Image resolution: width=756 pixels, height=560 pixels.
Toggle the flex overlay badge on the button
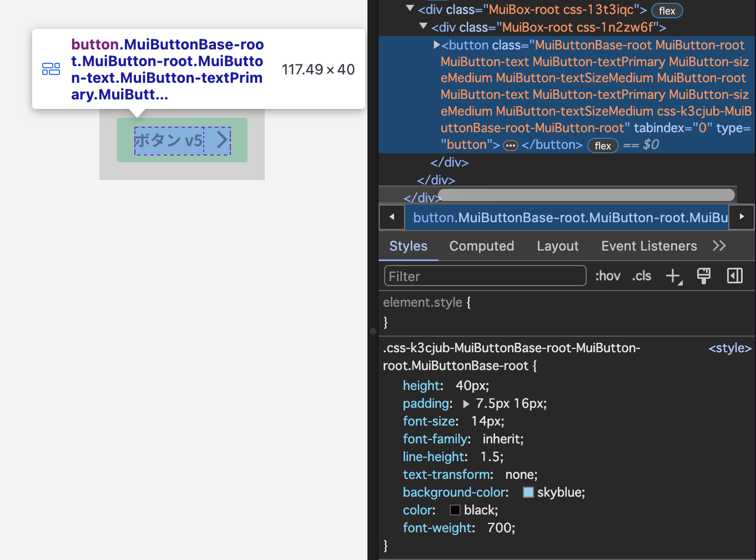tap(603, 146)
